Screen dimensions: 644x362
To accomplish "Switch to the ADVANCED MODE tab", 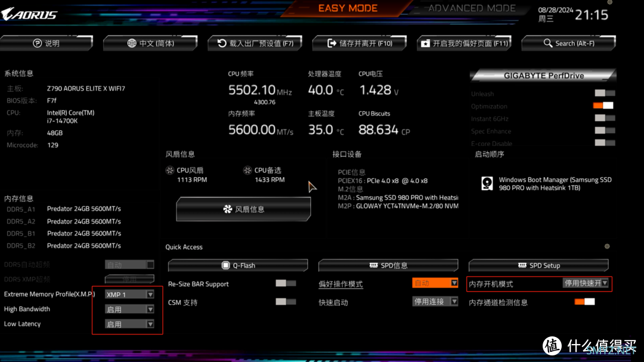I will (x=472, y=8).
